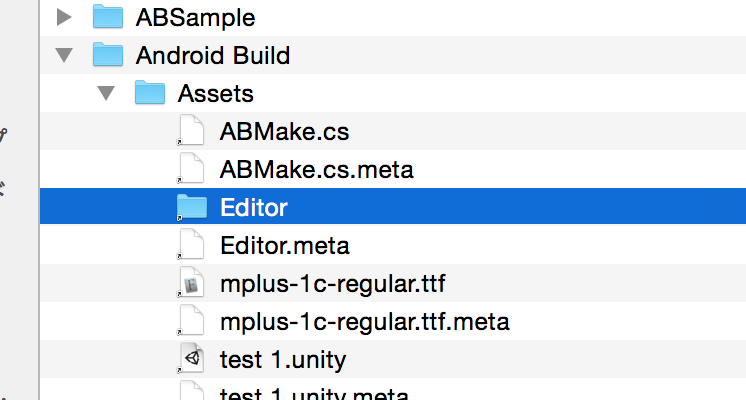Expand the ABSample folder disclosure triangle
This screenshot has width=746, height=400.
[x=65, y=17]
